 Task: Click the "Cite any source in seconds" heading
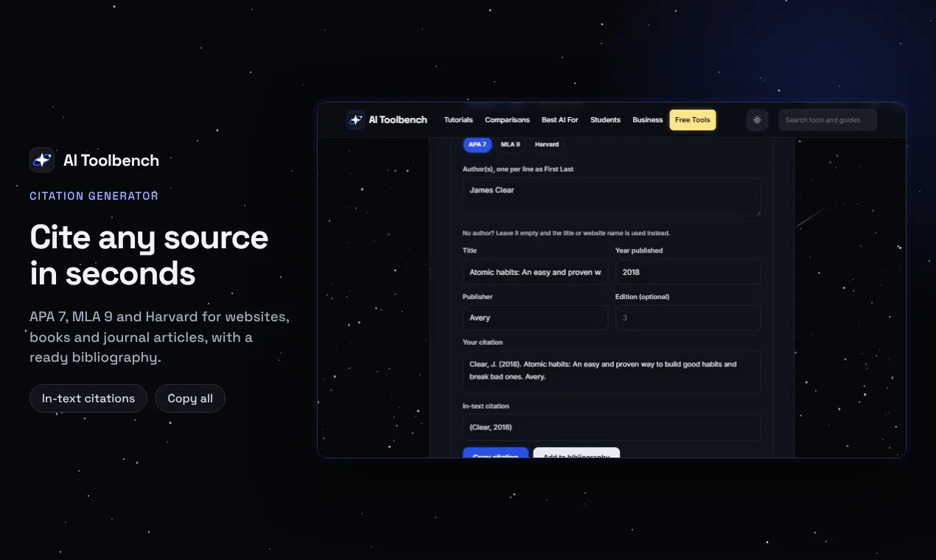[x=149, y=255]
